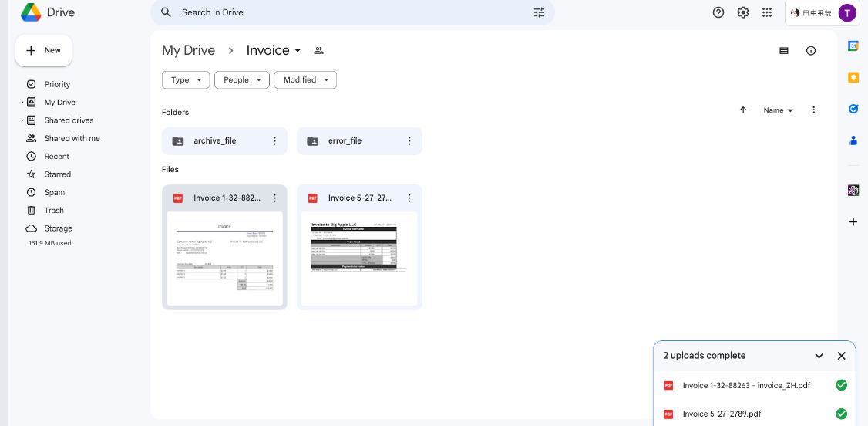The width and height of the screenshot is (868, 426).
Task: Navigate to My Drive breadcrumb
Action: (188, 50)
